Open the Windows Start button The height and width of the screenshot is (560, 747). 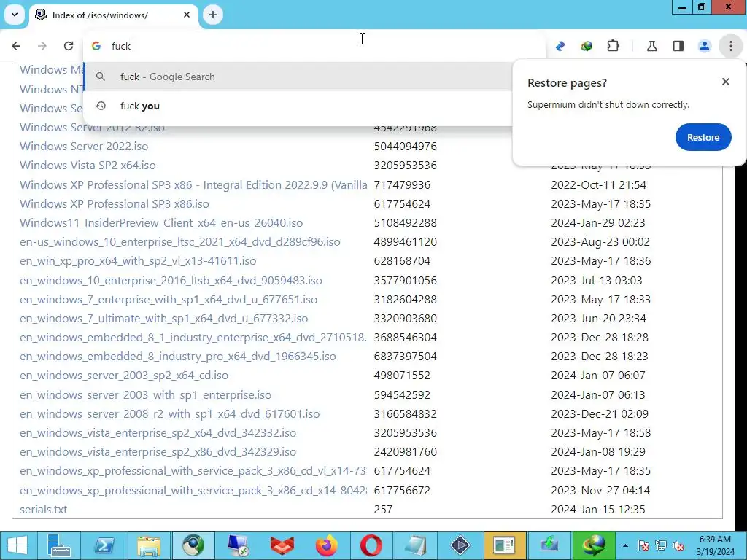pyautogui.click(x=18, y=545)
